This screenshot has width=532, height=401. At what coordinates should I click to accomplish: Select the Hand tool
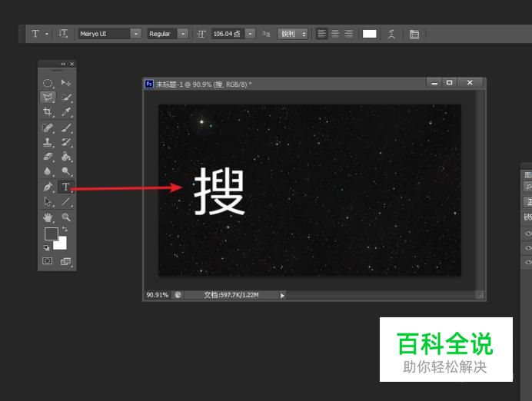48,217
